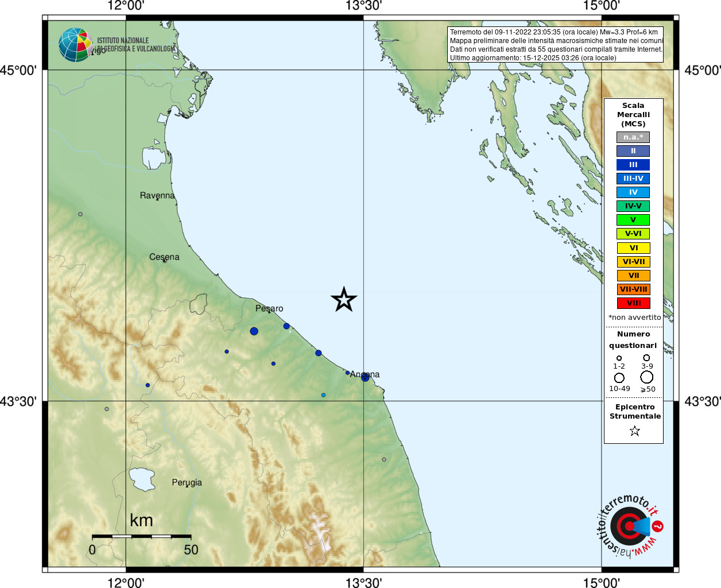Click the 'Epicentro Strumentale' legend heading
This screenshot has height=588, width=721.
coord(635,412)
